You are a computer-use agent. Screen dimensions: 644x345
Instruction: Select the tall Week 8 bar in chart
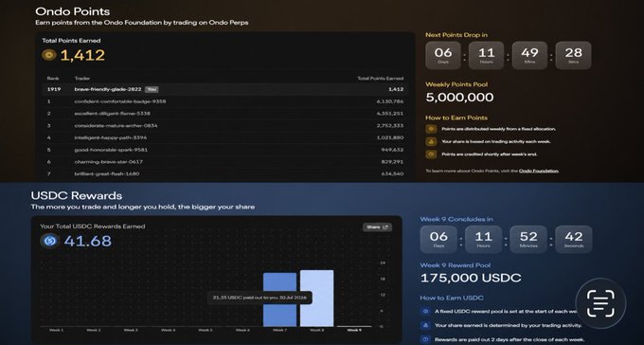pyautogui.click(x=316, y=299)
